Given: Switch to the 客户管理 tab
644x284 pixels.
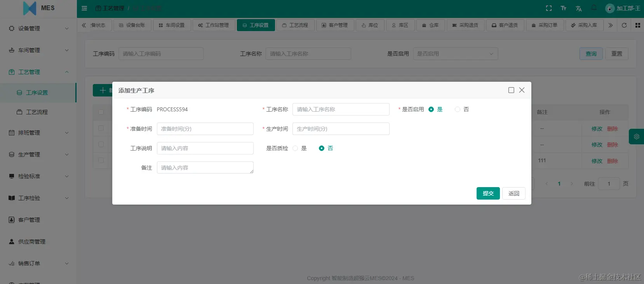Looking at the screenshot, I should 334,25.
